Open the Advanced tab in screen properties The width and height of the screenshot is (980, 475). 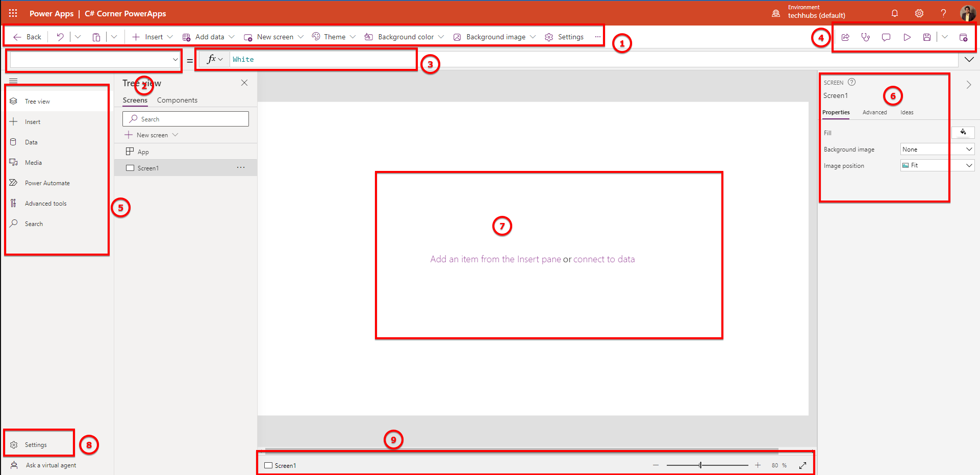click(874, 112)
